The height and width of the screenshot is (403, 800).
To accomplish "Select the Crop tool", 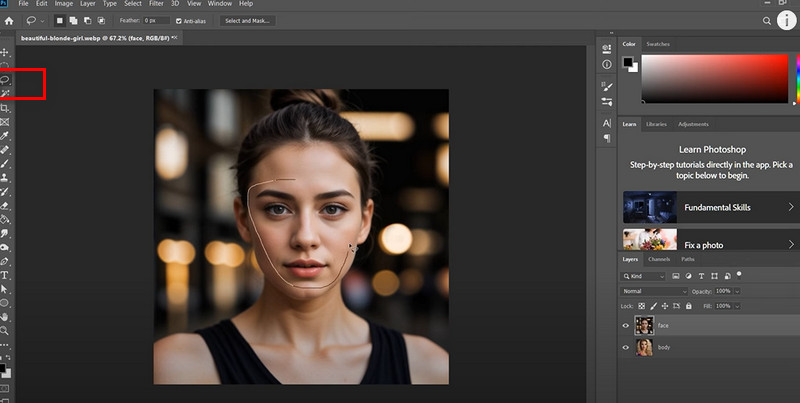I will tap(5, 108).
